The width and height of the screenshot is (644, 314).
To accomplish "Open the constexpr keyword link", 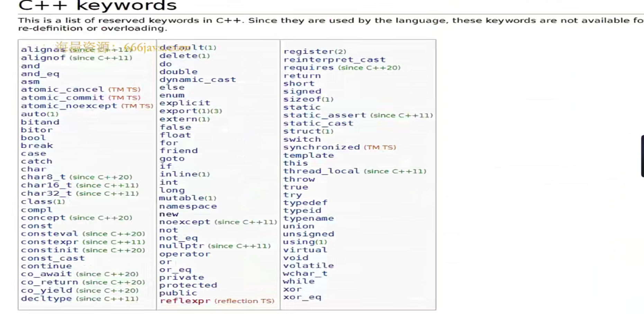I will pyautogui.click(x=49, y=242).
